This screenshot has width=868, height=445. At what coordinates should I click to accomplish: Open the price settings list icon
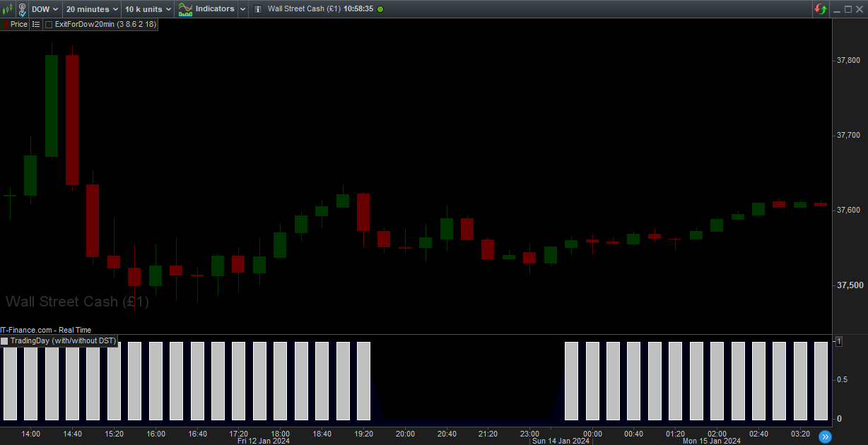(36, 24)
